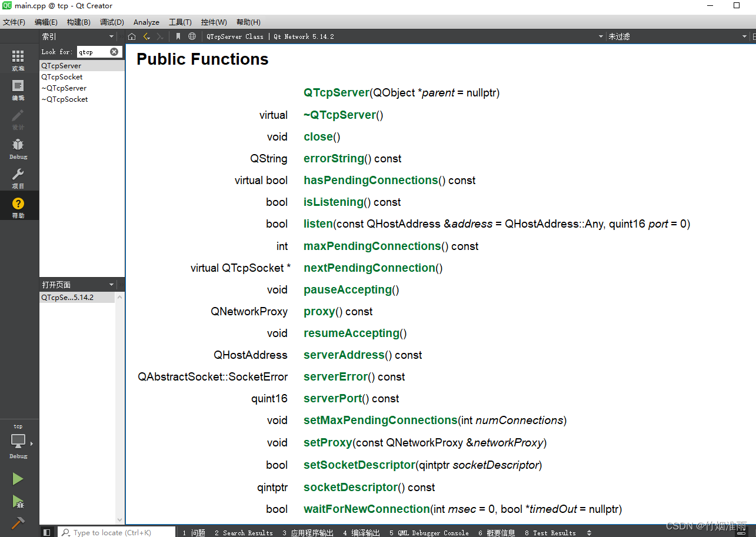Select ~QTcpSocket in the index list
This screenshot has width=756, height=537.
click(x=82, y=99)
